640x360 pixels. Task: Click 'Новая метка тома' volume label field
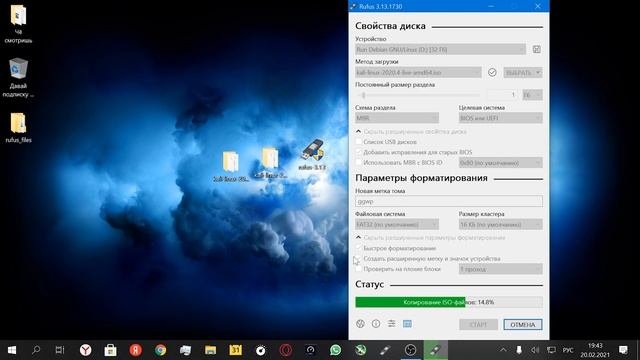click(x=449, y=201)
